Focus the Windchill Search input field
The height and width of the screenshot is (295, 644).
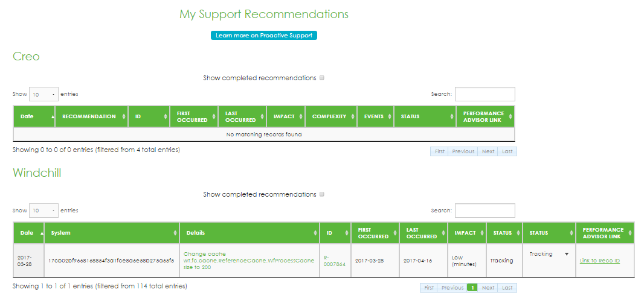[485, 211]
